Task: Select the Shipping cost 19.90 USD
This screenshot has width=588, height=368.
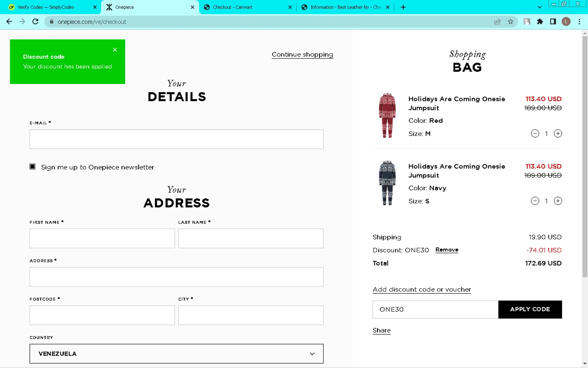Action: pos(545,237)
